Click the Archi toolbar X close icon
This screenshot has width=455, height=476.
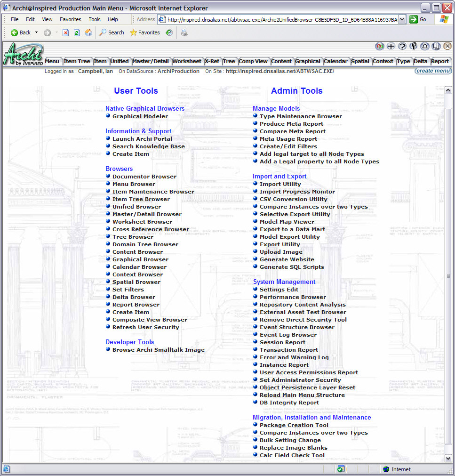click(447, 46)
